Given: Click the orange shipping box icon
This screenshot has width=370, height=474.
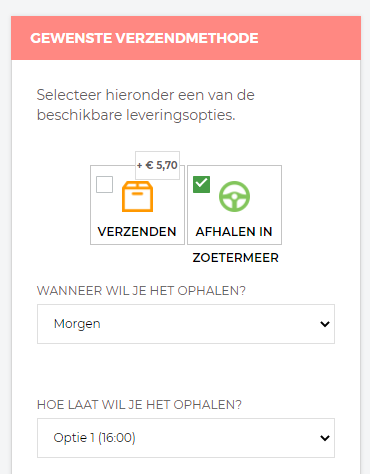Looking at the screenshot, I should [x=137, y=196].
